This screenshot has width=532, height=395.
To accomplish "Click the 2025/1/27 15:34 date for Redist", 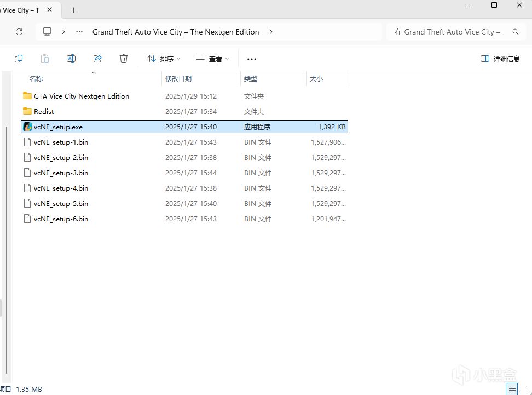I will point(191,111).
